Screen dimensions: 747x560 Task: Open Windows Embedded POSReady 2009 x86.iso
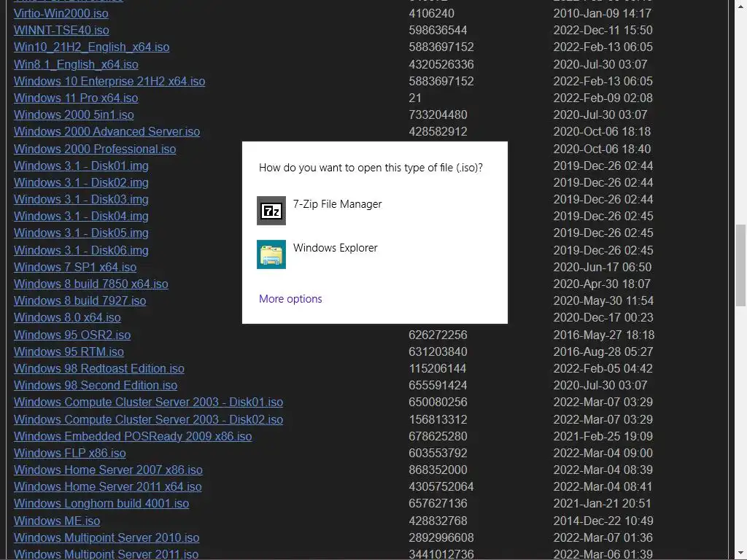click(x=133, y=436)
